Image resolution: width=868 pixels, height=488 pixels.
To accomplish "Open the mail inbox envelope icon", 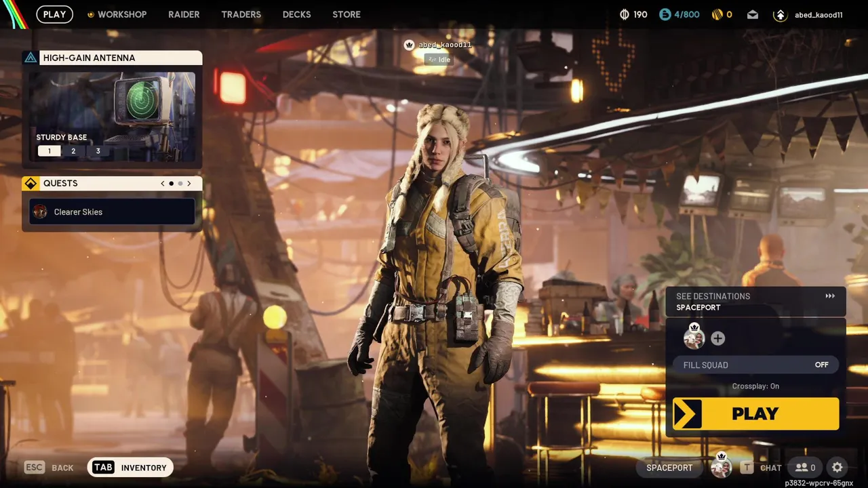I will pos(753,14).
